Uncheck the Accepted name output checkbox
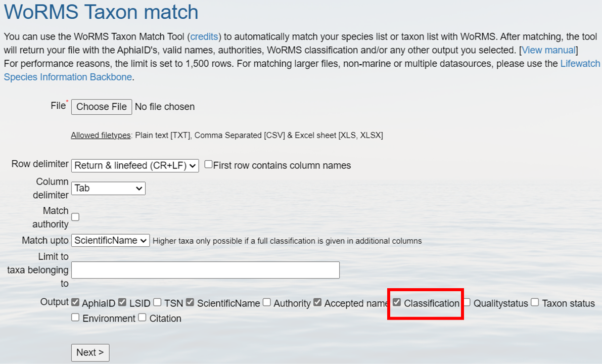Image resolution: width=602 pixels, height=364 pixels. coord(317,302)
